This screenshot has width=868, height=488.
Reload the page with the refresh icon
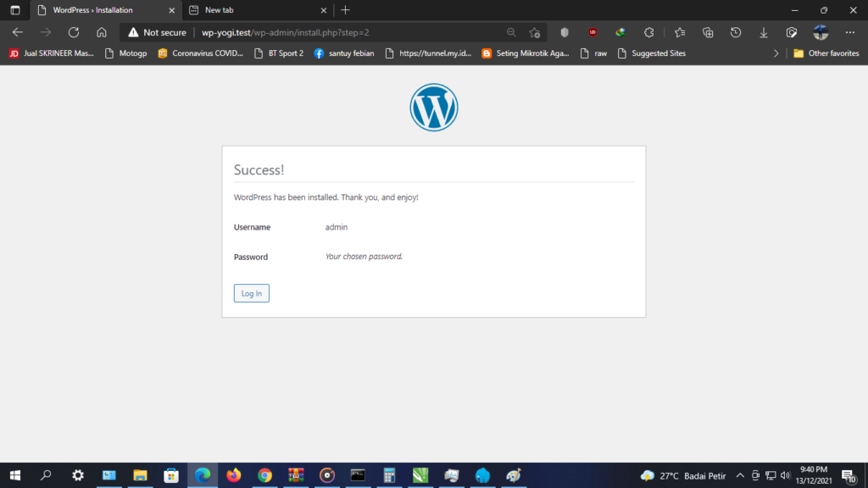coord(74,32)
